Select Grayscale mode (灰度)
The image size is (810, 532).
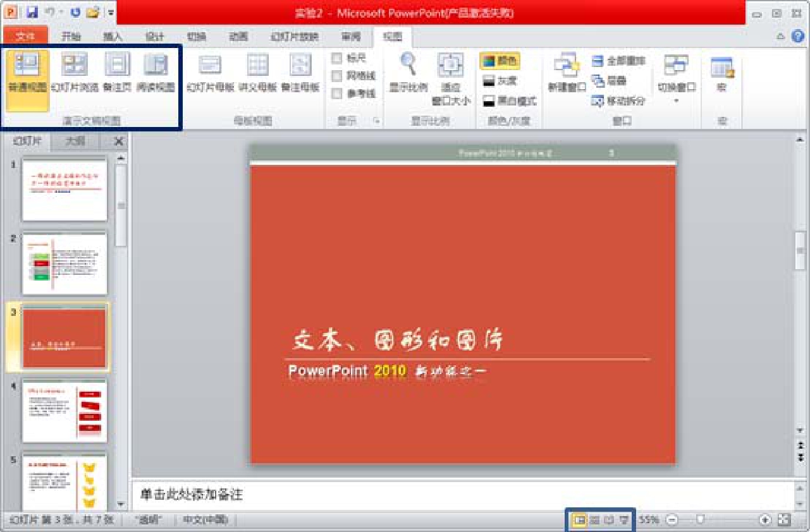pos(500,81)
